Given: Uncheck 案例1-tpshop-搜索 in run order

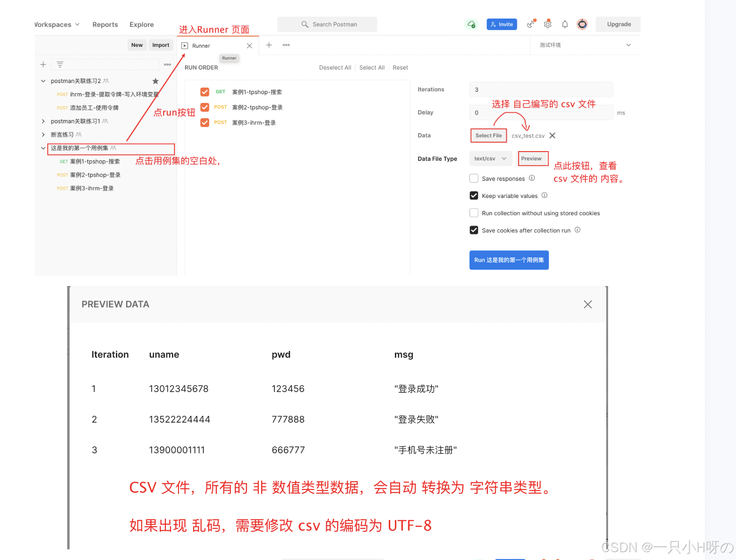Looking at the screenshot, I should [x=205, y=92].
